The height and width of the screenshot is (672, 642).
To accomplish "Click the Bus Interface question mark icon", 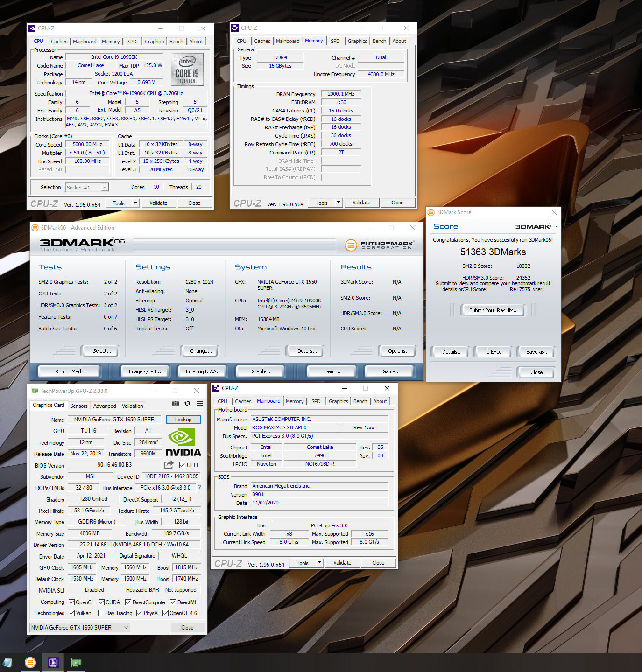I will pyautogui.click(x=199, y=488).
